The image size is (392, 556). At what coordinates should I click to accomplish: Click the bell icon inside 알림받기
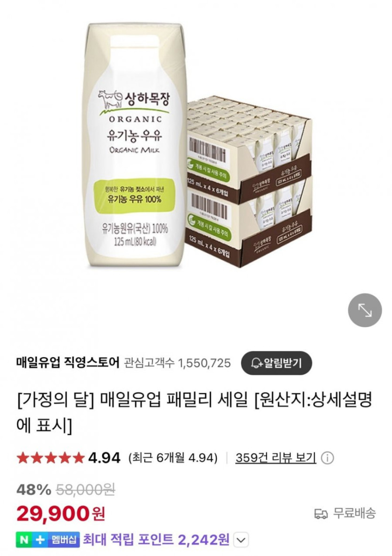(256, 363)
